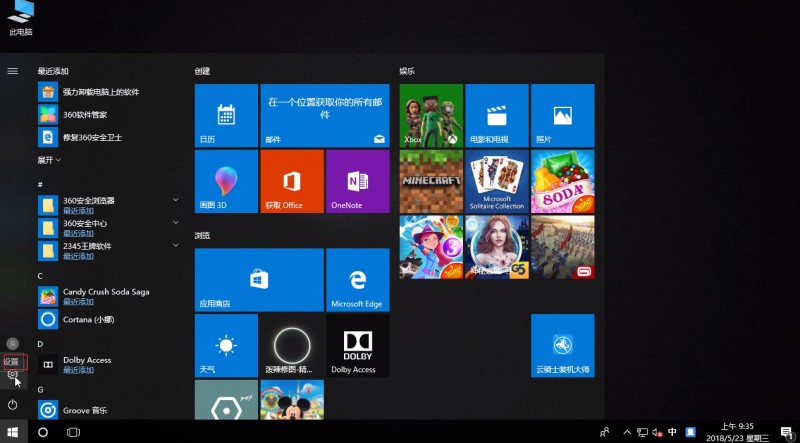The image size is (800, 443).
Task: Open the 云骑士装机大师 tile
Action: tap(563, 346)
